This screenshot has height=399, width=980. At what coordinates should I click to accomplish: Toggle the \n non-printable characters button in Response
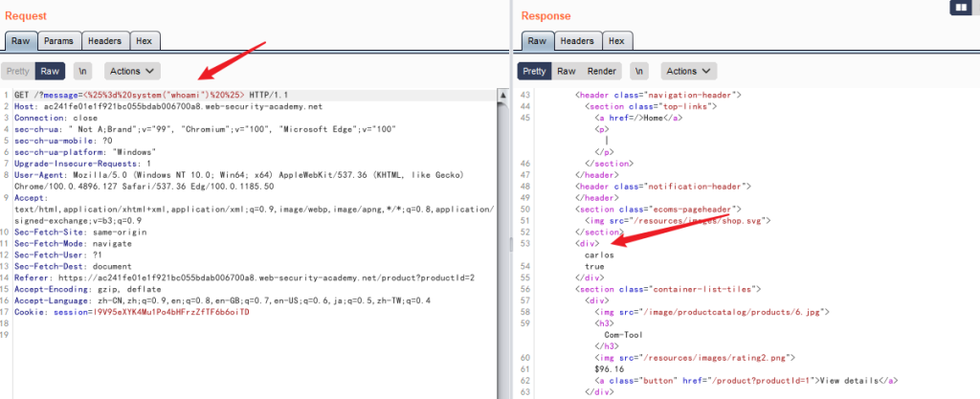click(639, 71)
